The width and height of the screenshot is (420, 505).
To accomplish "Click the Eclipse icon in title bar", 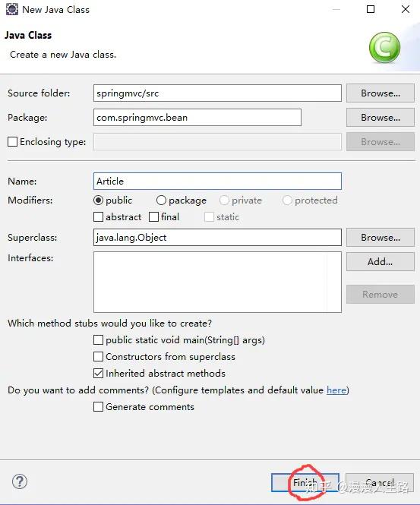I will (12, 9).
